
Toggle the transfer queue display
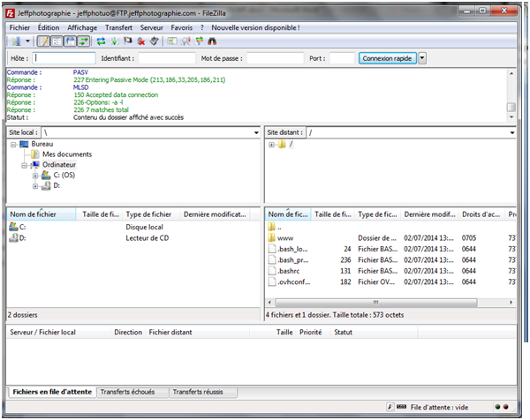83,41
